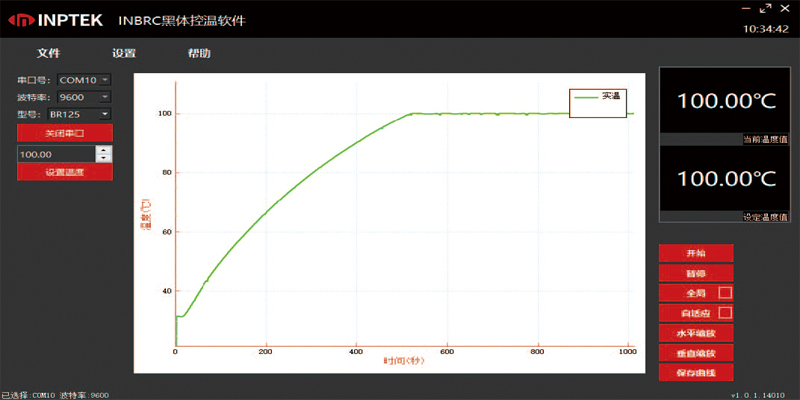Screen dimensions: 800x400
Task: Click the temperature value input field
Action: (x=56, y=154)
